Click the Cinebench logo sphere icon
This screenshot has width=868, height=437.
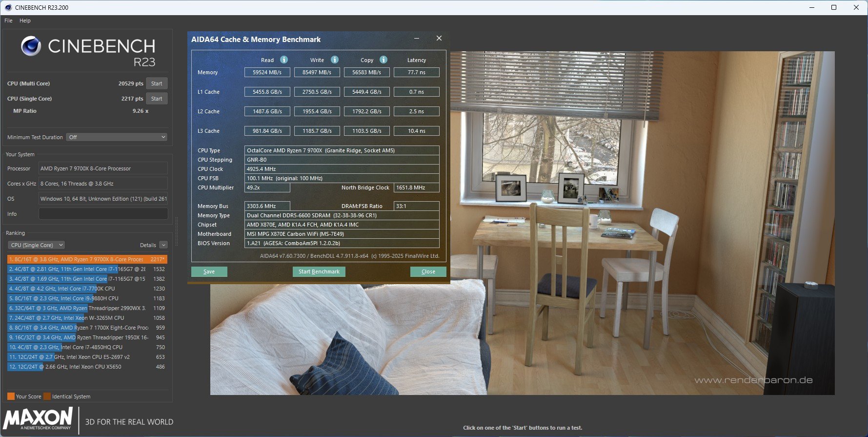click(31, 46)
